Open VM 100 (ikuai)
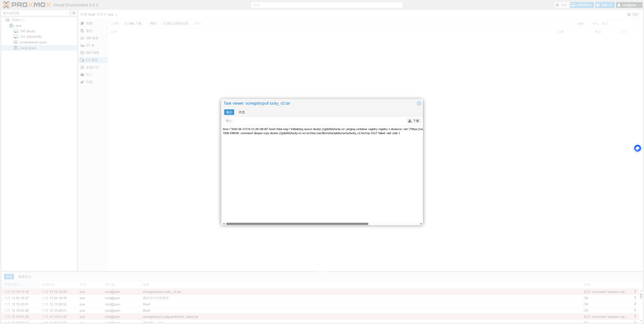644x324 pixels. (27, 31)
